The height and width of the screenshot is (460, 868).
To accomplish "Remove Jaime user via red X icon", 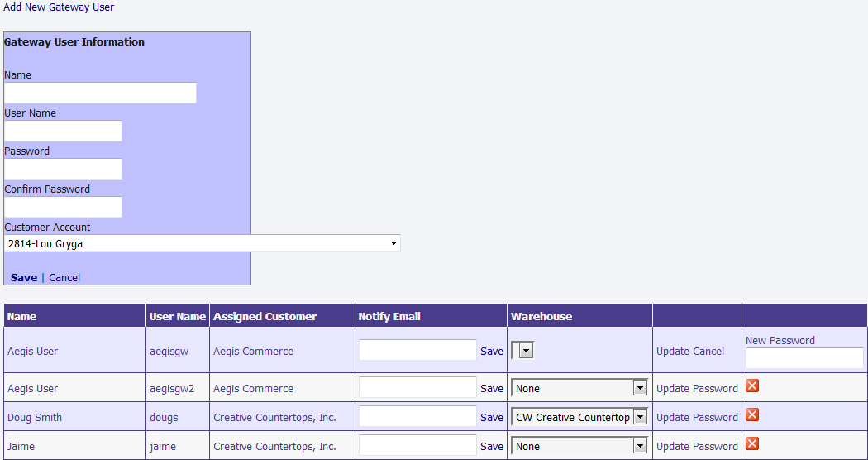I will pyautogui.click(x=752, y=444).
